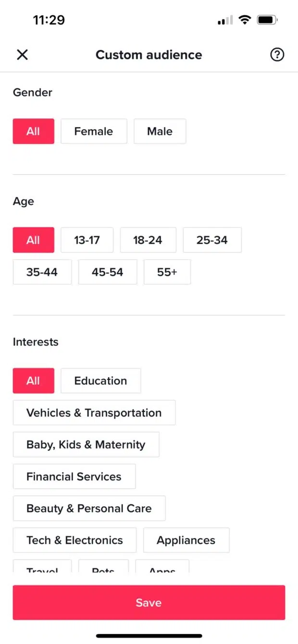Viewport: 298px width, 644px height.
Task: Choose the 35-44 age group
Action: [42, 272]
